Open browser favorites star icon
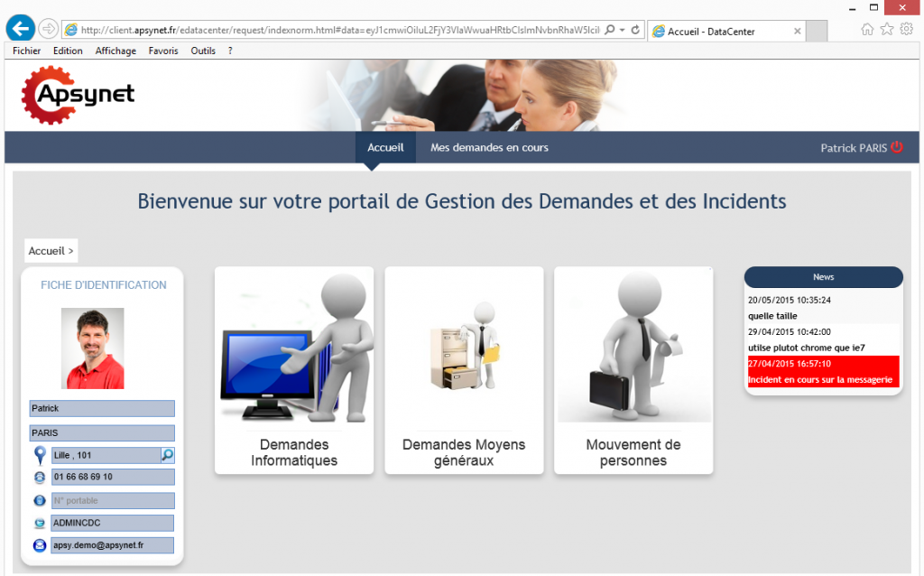This screenshot has height=576, width=924. [886, 29]
